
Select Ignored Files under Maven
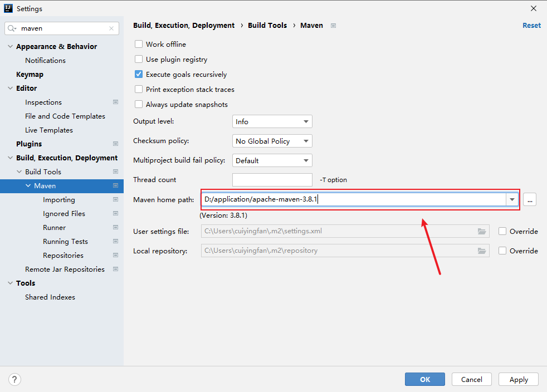[x=64, y=213]
